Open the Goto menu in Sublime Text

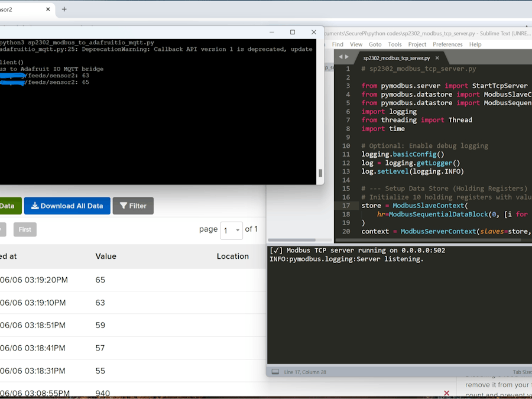click(375, 44)
